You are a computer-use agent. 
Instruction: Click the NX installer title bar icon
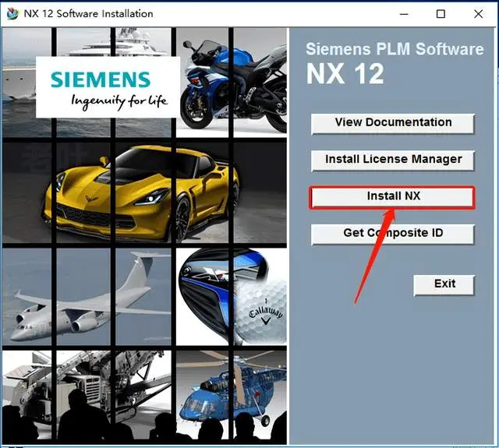pos(12,14)
